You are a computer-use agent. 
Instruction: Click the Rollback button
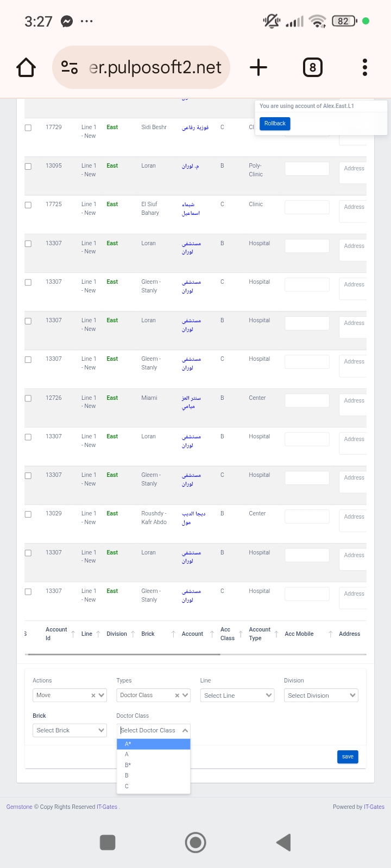[275, 124]
